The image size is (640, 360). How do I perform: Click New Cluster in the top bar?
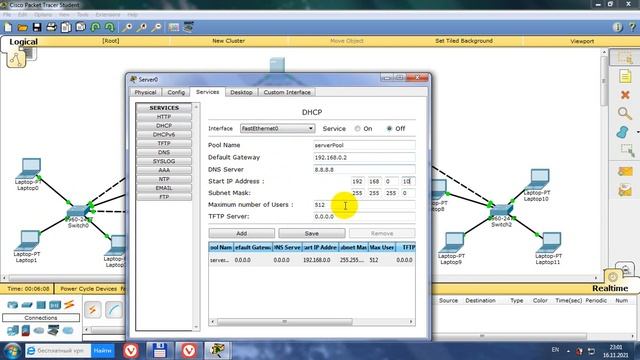[x=229, y=41]
